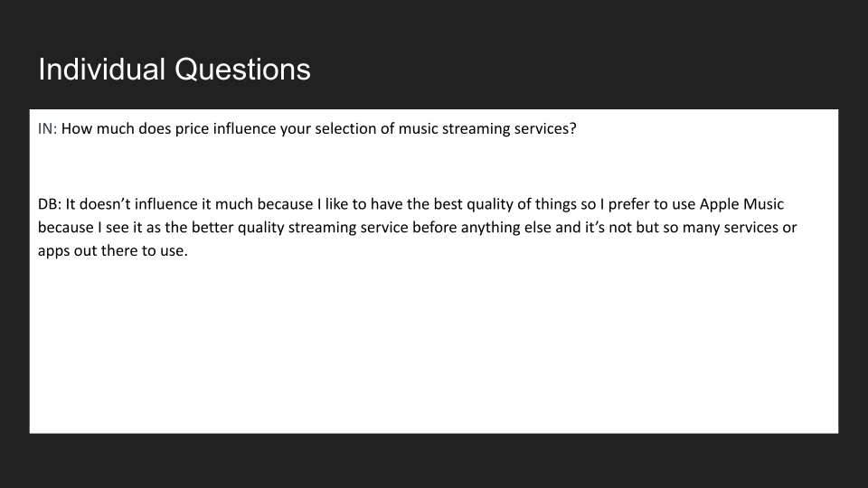Click the phrase "so many services or"
The width and height of the screenshot is (868, 488).
[732, 228]
